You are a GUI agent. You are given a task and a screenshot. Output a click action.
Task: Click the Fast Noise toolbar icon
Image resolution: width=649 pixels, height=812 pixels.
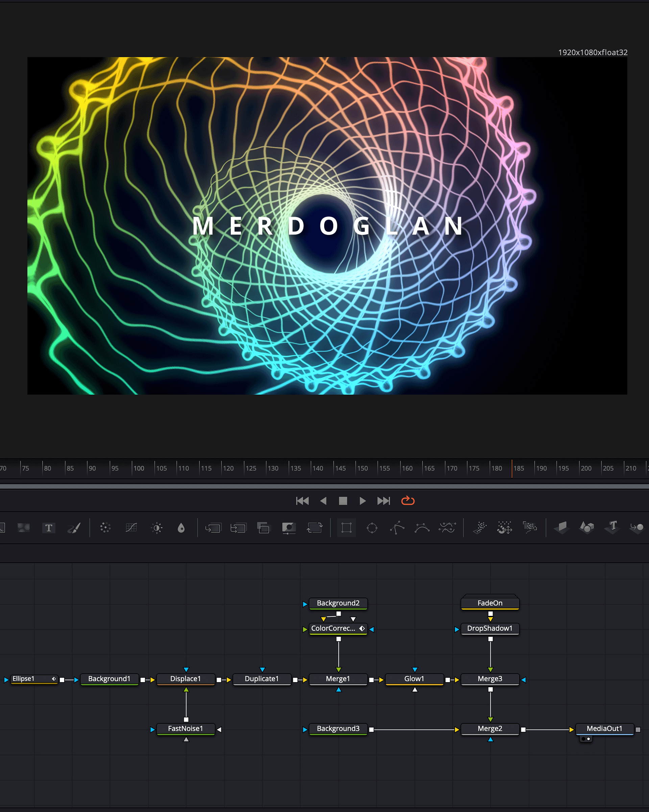click(23, 528)
